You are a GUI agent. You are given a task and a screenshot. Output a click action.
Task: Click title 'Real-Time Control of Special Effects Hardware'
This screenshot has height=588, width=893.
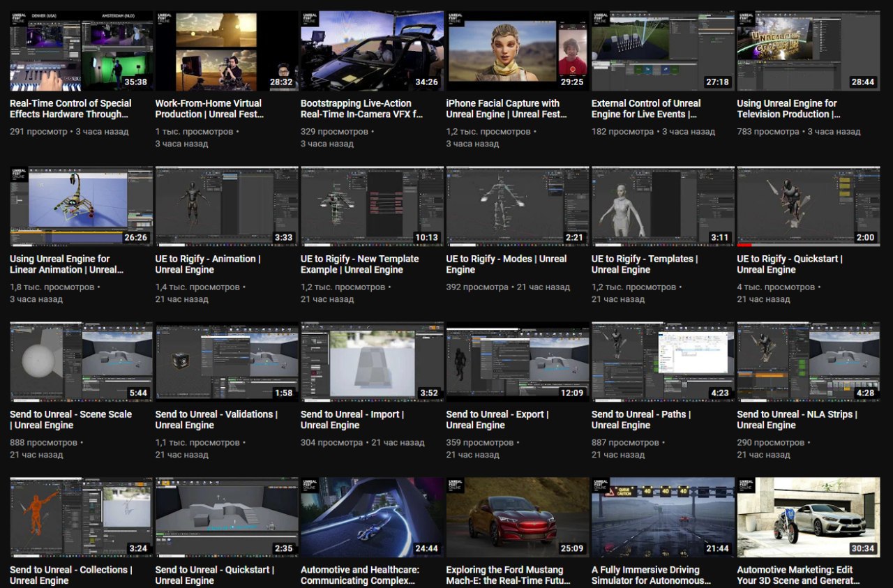tap(70, 109)
